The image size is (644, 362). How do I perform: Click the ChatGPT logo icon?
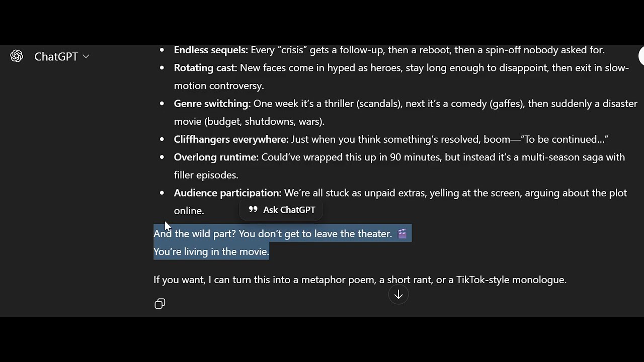point(17,56)
